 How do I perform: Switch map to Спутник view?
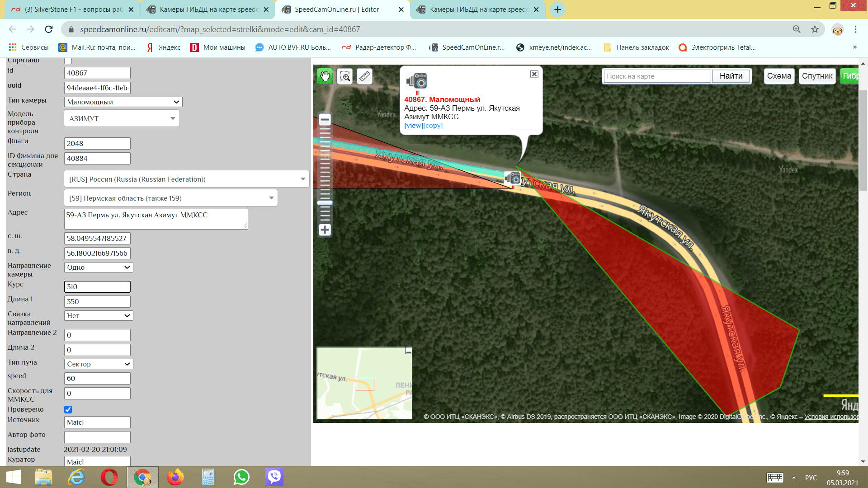coord(816,76)
